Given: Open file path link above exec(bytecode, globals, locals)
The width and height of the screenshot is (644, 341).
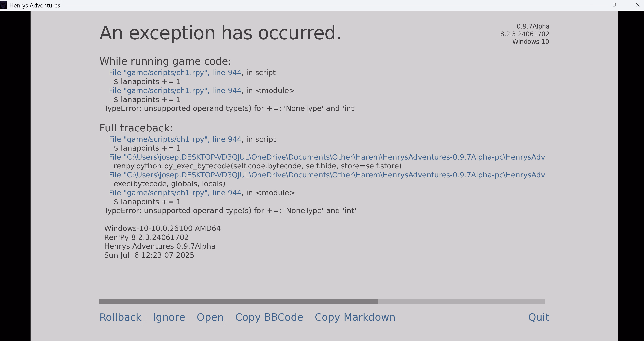Looking at the screenshot, I should 327,175.
